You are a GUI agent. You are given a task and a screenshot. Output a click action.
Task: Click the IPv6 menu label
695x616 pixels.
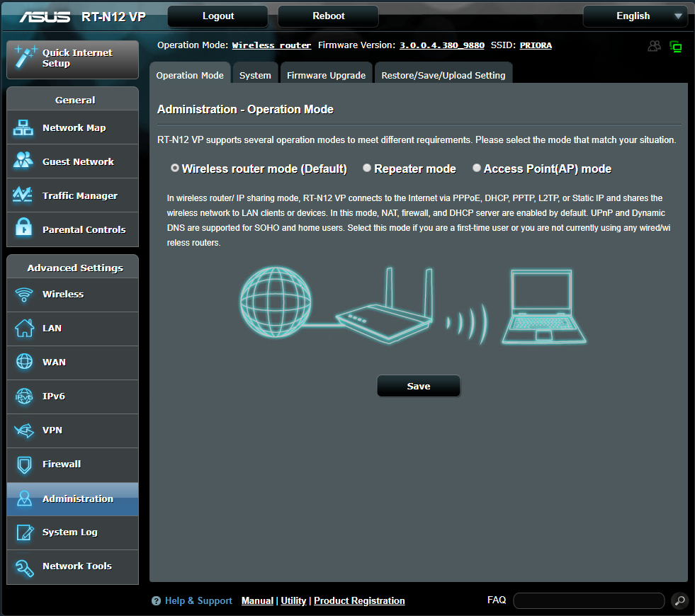(54, 397)
